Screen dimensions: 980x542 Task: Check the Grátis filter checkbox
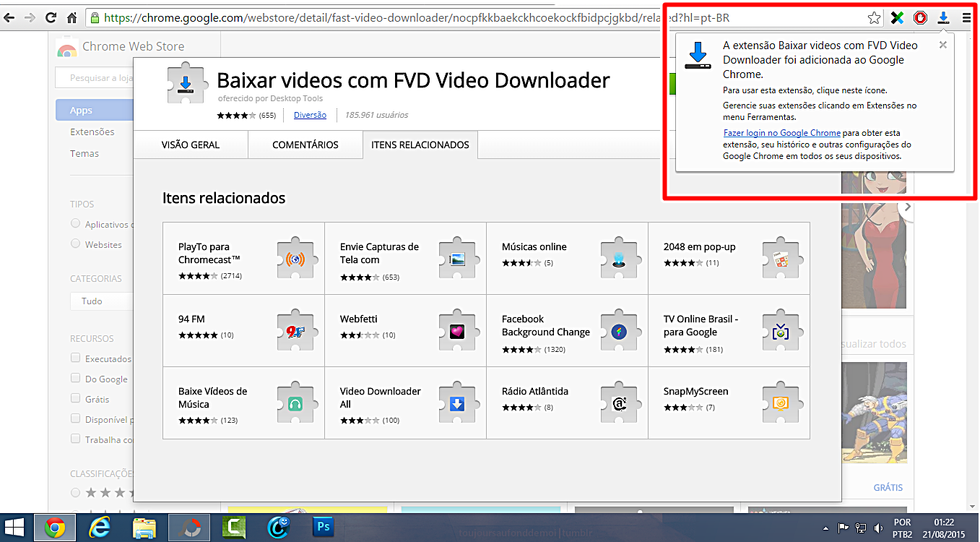[x=76, y=398]
